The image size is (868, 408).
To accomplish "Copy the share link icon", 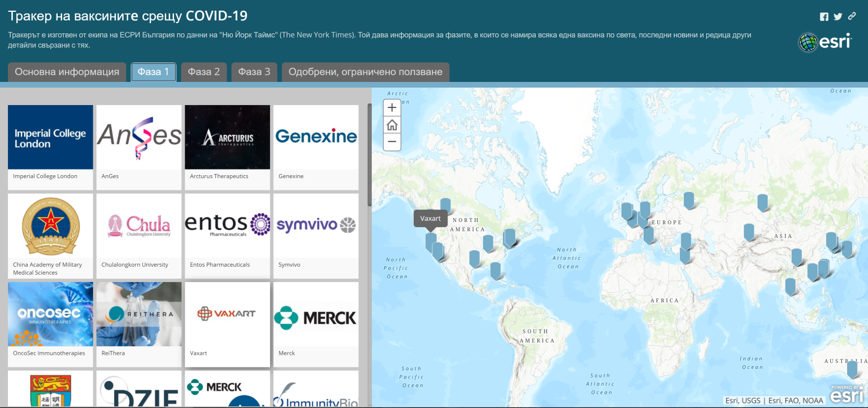I will [x=852, y=16].
